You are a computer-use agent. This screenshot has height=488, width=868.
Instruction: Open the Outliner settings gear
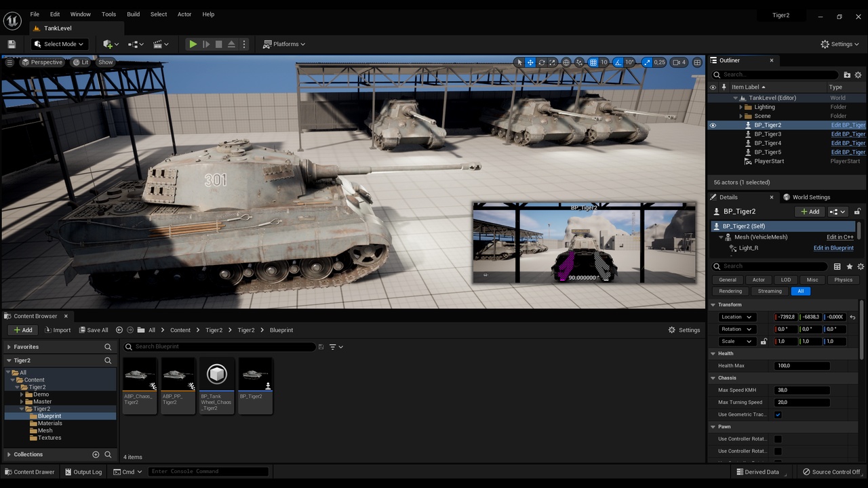(x=858, y=75)
